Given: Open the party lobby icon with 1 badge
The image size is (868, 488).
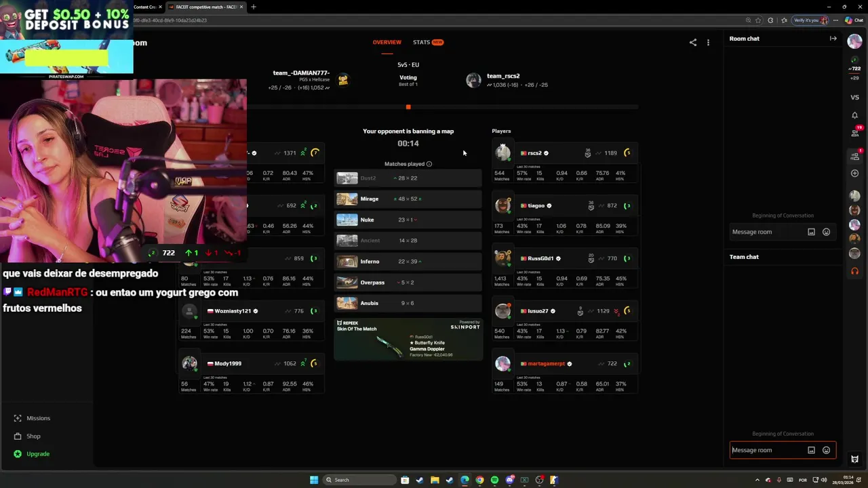Looking at the screenshot, I should click(854, 156).
